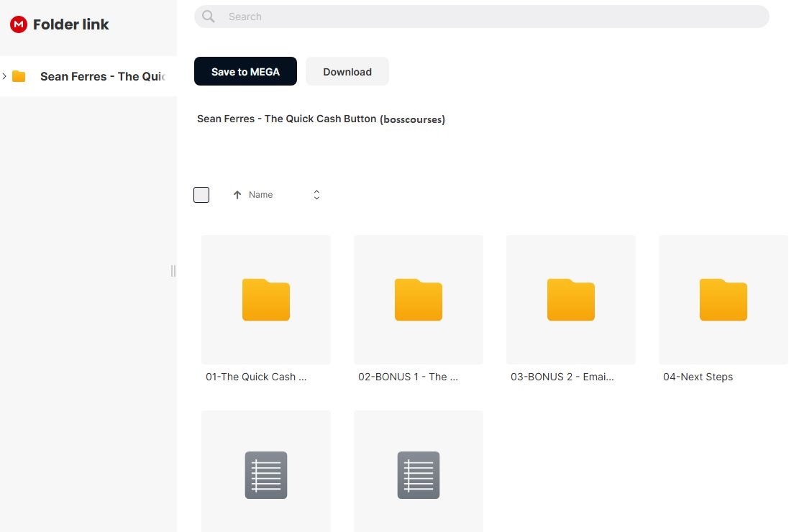Tick the select-all checkbox

201,195
